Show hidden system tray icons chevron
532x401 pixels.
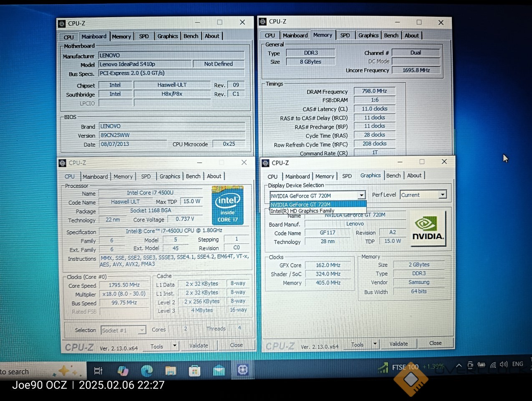click(x=459, y=365)
